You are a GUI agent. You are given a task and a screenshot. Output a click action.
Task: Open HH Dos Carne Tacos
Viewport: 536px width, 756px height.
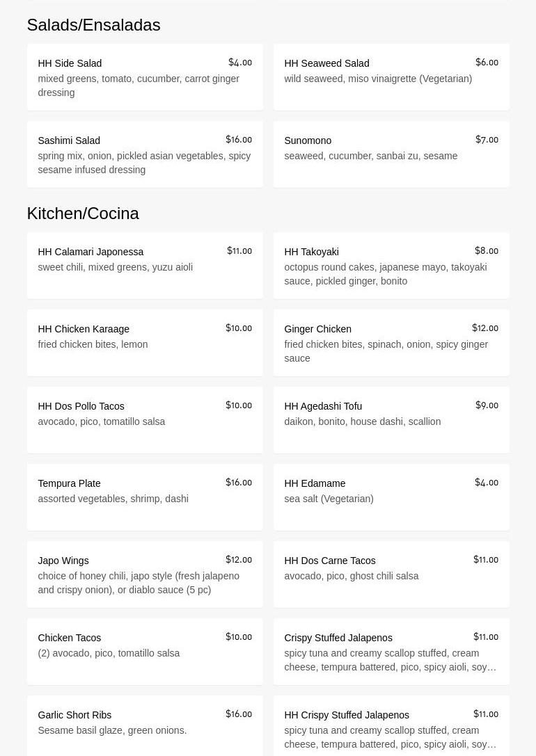(x=391, y=574)
